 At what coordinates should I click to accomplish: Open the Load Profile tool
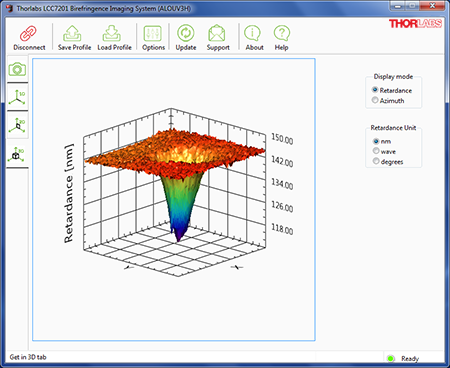coord(114,38)
